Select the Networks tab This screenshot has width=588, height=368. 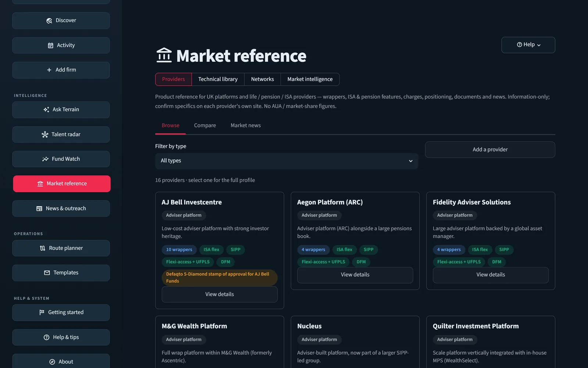262,79
